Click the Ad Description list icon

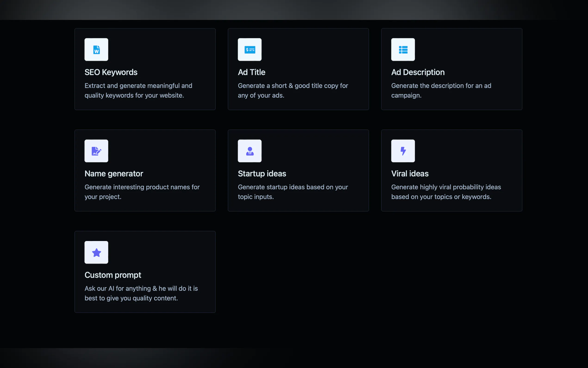coord(403,50)
